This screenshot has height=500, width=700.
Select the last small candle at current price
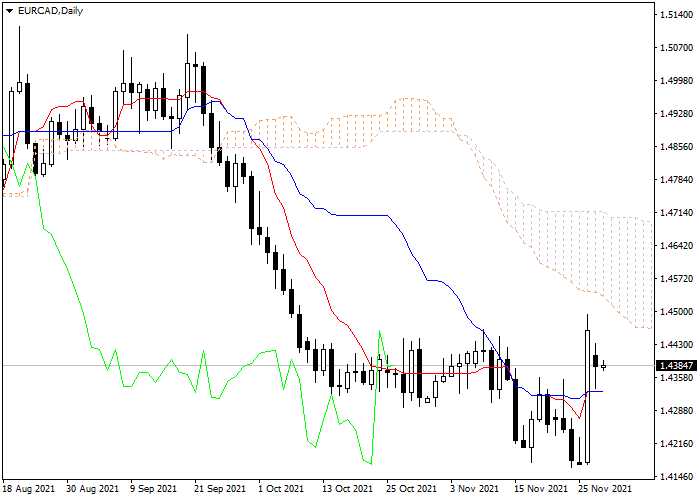pyautogui.click(x=604, y=366)
